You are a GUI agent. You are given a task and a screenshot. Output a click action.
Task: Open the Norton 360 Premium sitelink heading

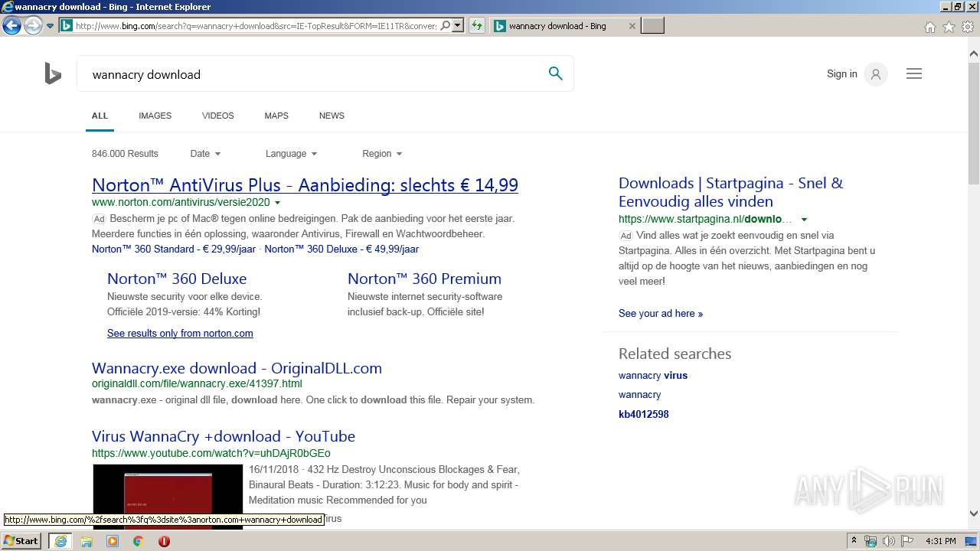(x=424, y=279)
